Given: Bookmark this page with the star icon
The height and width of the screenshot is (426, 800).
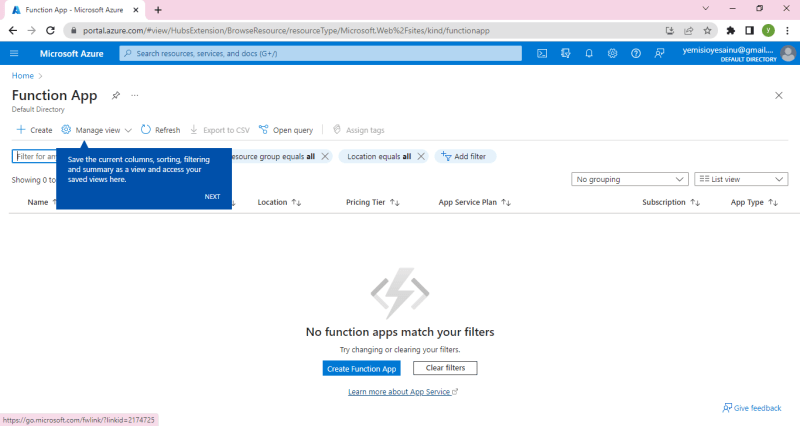Looking at the screenshot, I should pos(707,31).
